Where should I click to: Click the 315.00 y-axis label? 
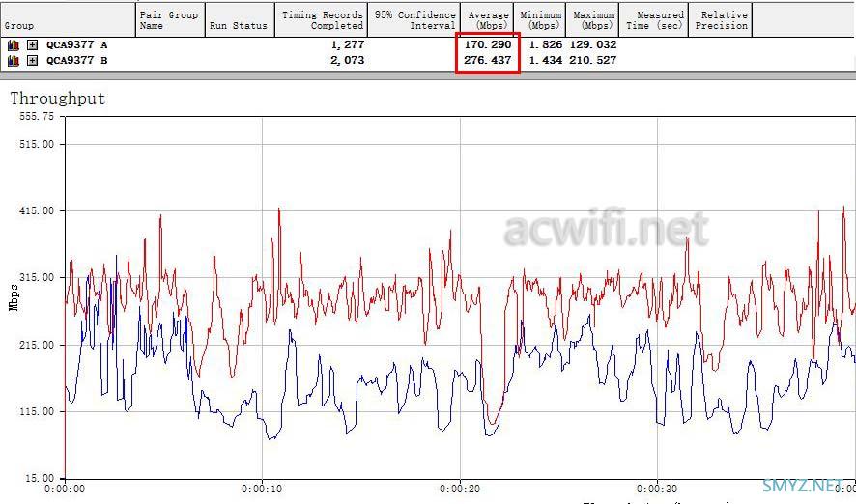coord(37,278)
